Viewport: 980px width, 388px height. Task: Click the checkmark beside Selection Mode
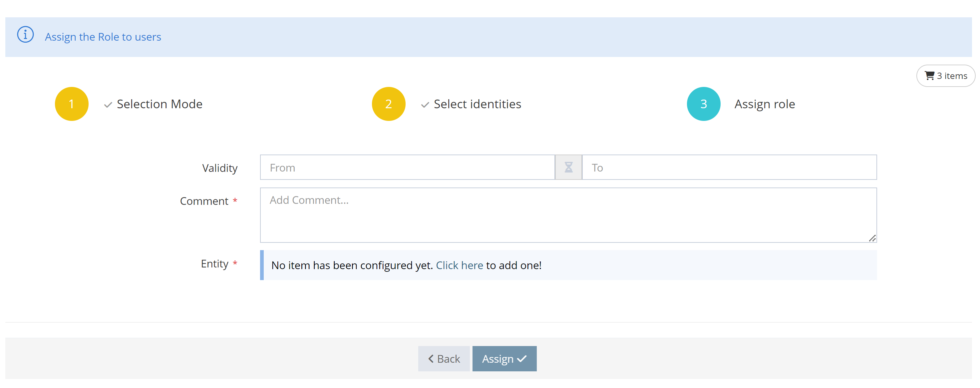tap(108, 105)
